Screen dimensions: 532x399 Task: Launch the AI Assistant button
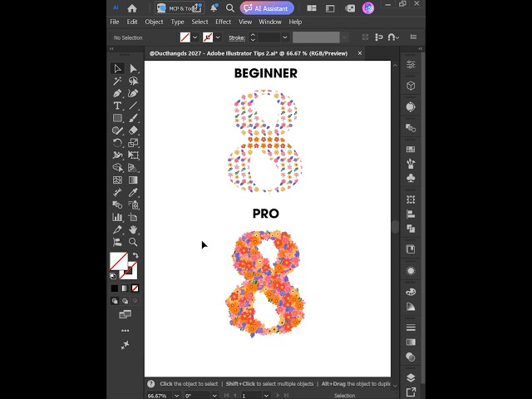coord(267,8)
